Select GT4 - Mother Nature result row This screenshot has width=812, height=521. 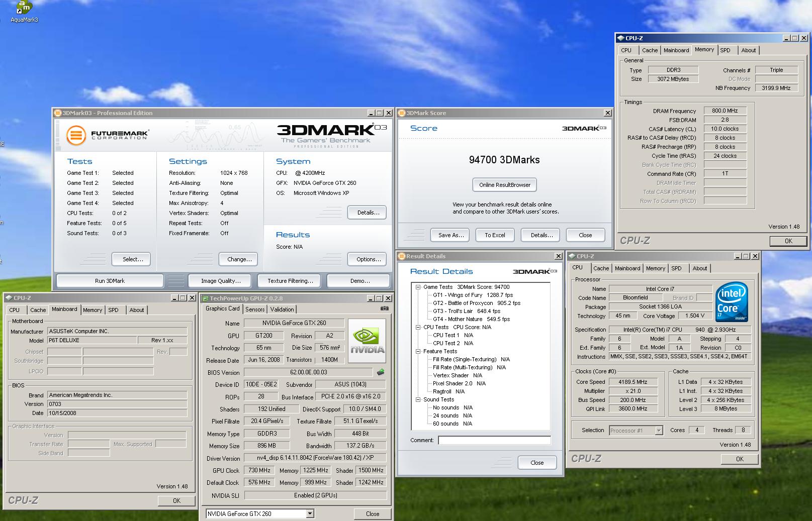tap(471, 319)
